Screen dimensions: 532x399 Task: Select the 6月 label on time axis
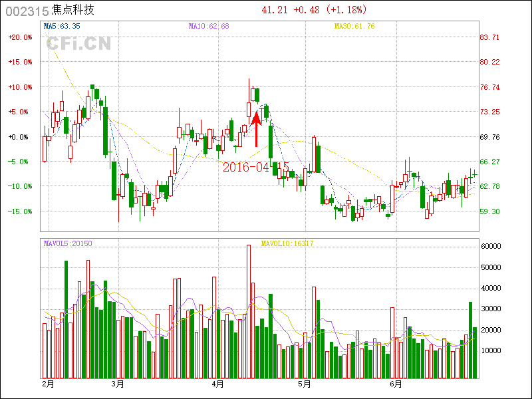[396, 384]
